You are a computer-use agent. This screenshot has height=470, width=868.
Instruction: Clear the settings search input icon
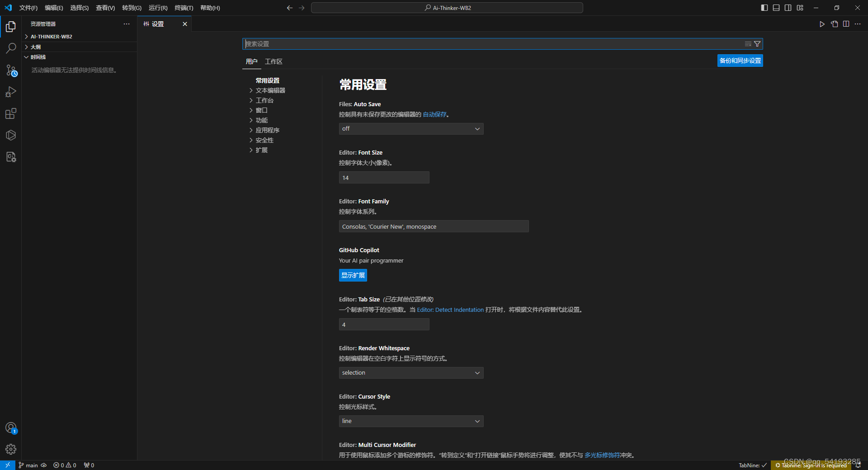pyautogui.click(x=748, y=44)
